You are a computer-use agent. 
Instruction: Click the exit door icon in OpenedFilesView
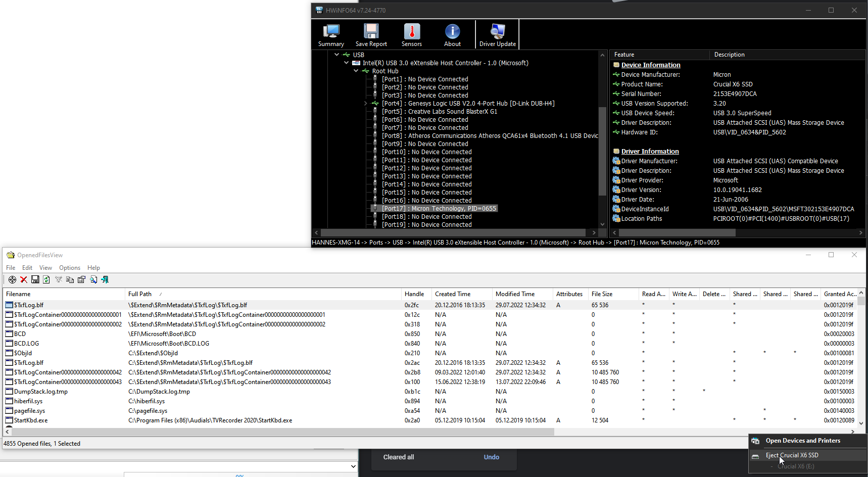(x=105, y=279)
